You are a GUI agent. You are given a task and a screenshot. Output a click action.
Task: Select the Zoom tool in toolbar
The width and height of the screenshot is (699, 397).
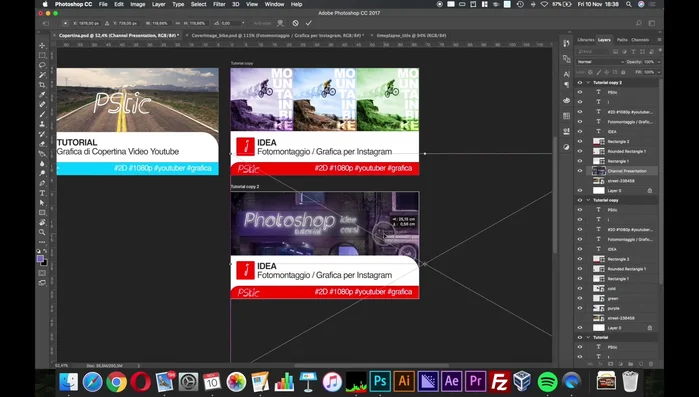(x=42, y=232)
